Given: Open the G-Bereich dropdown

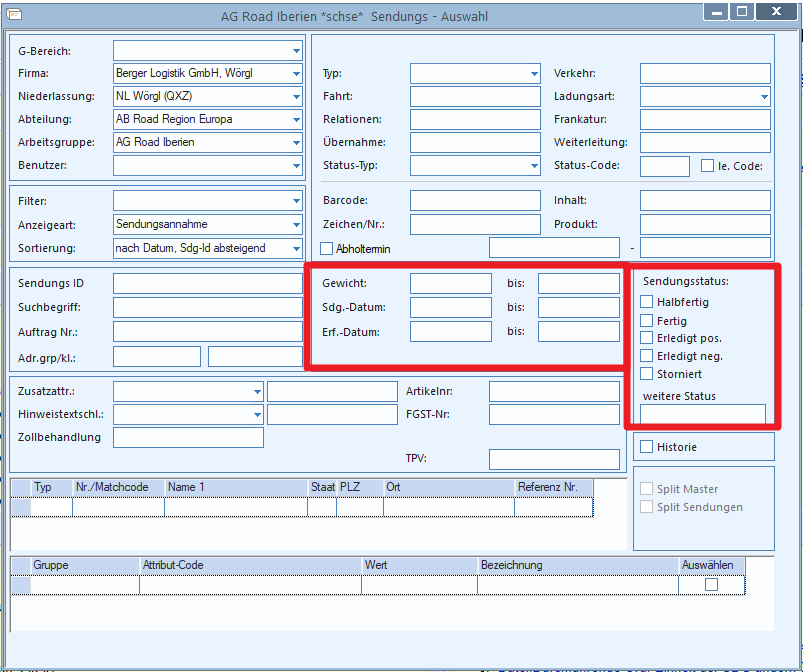Looking at the screenshot, I should click(296, 51).
